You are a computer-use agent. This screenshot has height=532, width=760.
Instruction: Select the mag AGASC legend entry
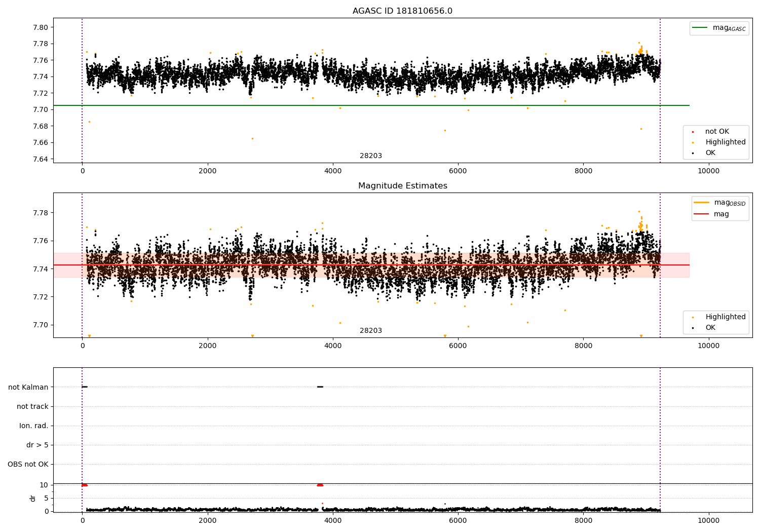click(719, 28)
